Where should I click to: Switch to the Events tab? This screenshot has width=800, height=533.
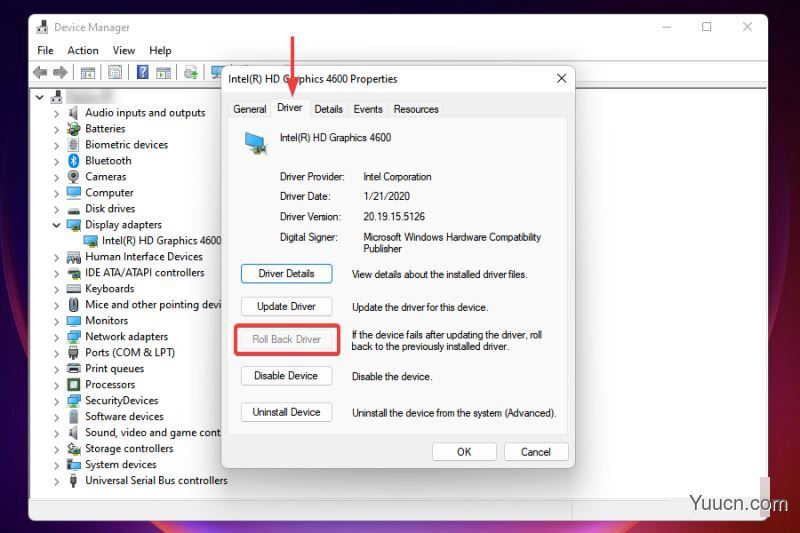(x=368, y=109)
